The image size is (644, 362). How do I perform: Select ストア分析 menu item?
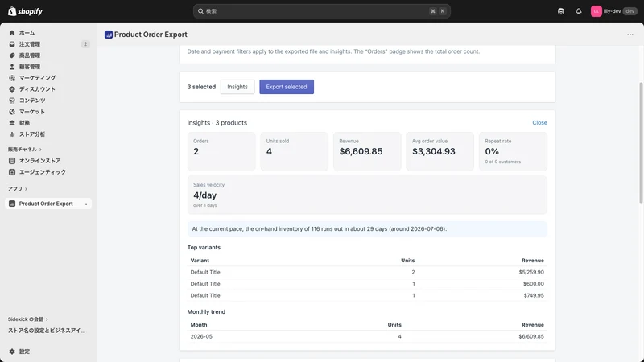32,134
